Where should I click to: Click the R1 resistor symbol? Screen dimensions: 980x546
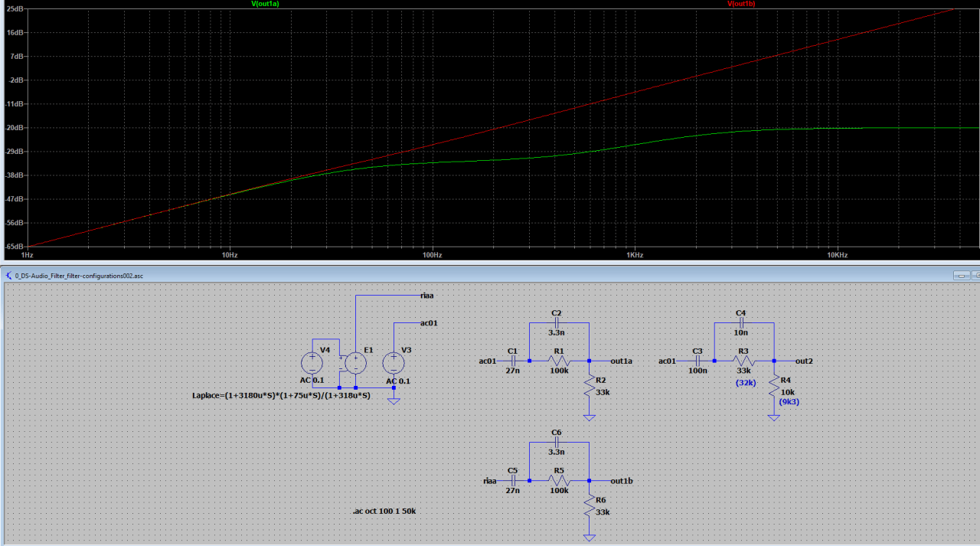point(559,361)
